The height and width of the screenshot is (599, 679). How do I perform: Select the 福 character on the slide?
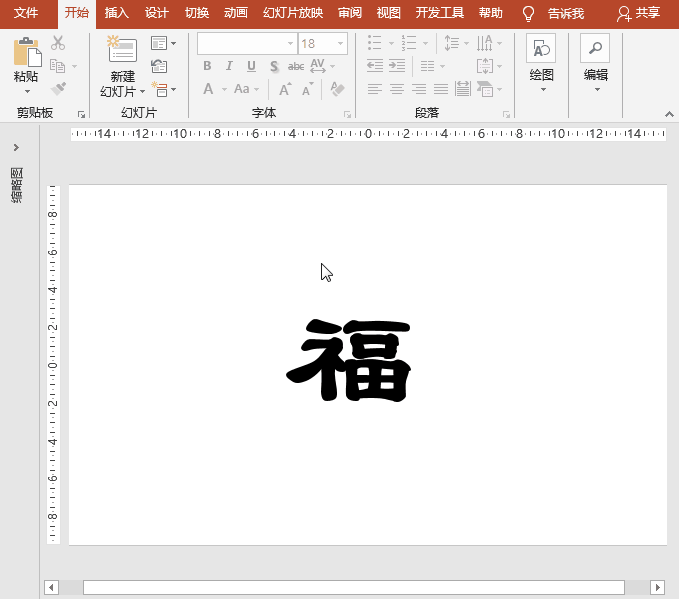pos(349,360)
